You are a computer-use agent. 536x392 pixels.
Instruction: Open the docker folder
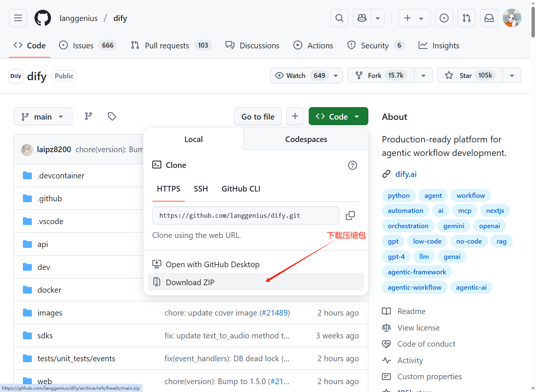49,290
